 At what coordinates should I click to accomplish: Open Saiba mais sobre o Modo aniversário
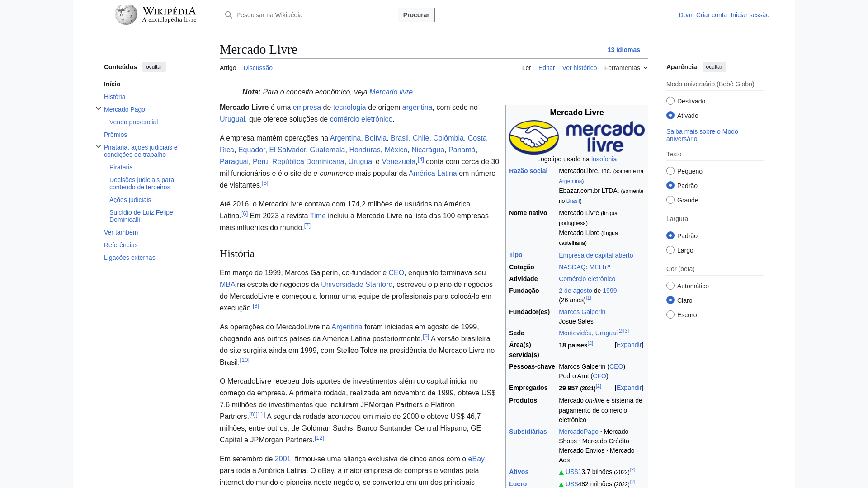click(702, 135)
